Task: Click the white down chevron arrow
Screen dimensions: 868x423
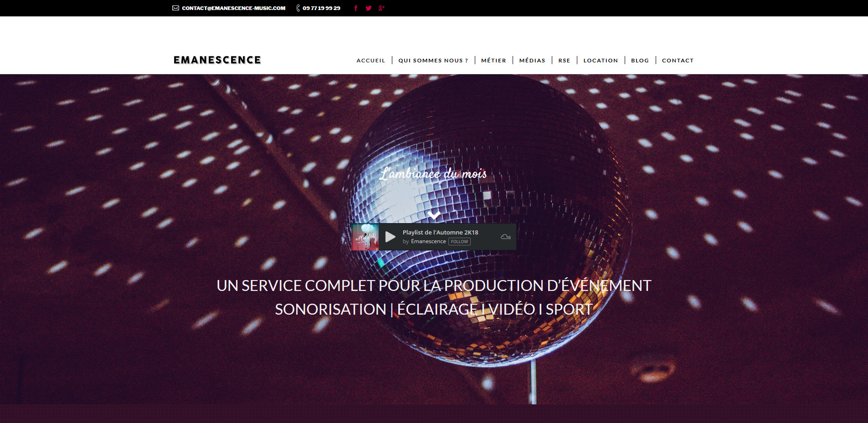Action: tap(434, 214)
